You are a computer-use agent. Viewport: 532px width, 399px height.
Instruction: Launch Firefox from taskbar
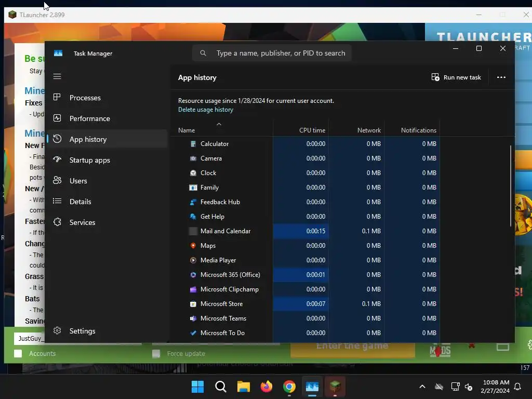267,387
